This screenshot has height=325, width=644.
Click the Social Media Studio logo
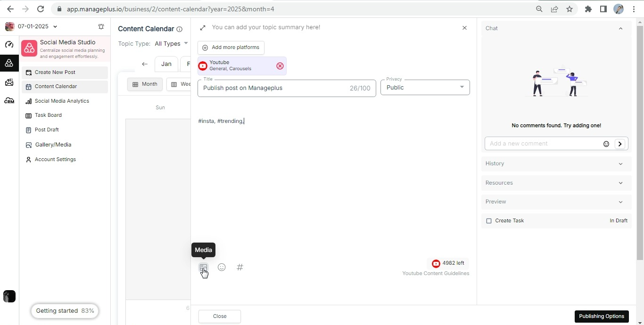coord(29,48)
